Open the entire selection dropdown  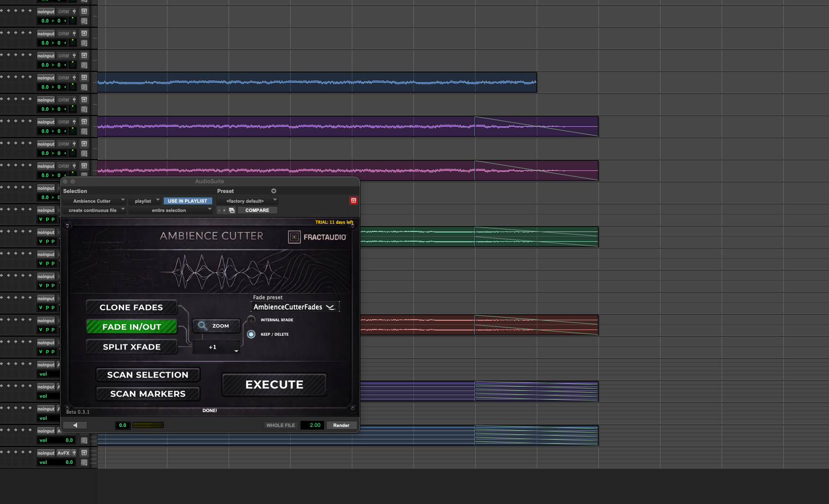171,210
